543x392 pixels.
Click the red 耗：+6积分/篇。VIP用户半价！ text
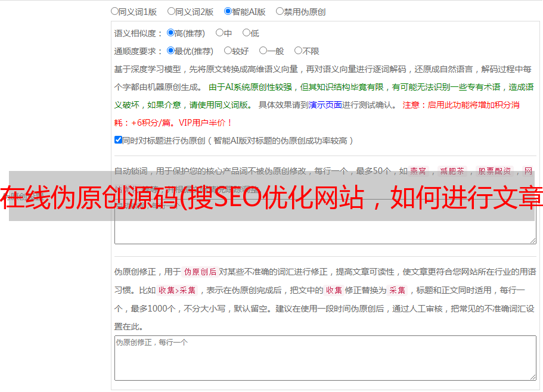pyautogui.click(x=173, y=123)
